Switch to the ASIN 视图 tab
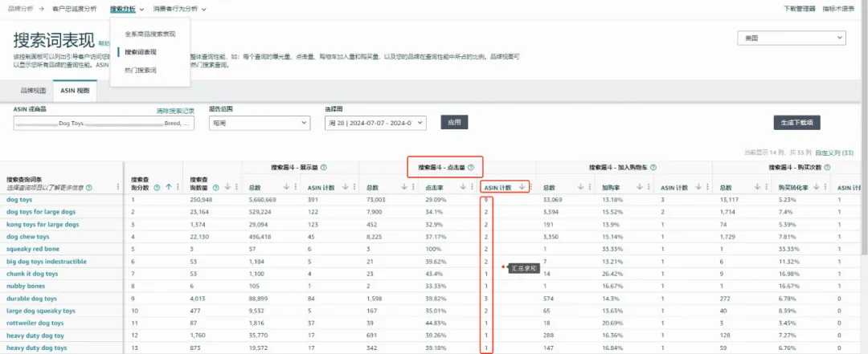Image resolution: width=868 pixels, height=354 pixels. 75,91
